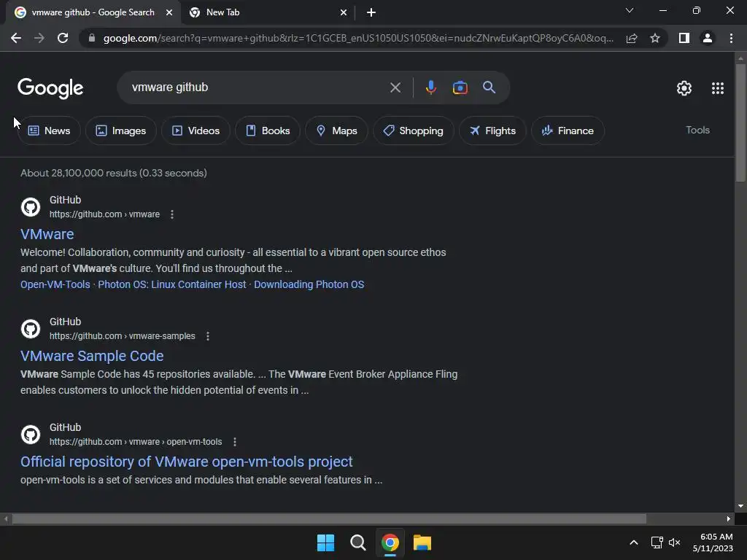The image size is (747, 560).
Task: Reload the page with the refresh icon
Action: tap(63, 38)
